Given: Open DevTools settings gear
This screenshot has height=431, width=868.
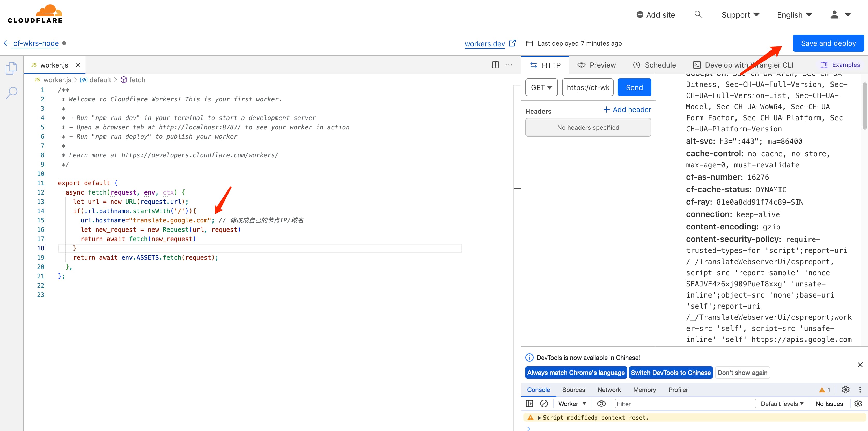Looking at the screenshot, I should point(846,390).
